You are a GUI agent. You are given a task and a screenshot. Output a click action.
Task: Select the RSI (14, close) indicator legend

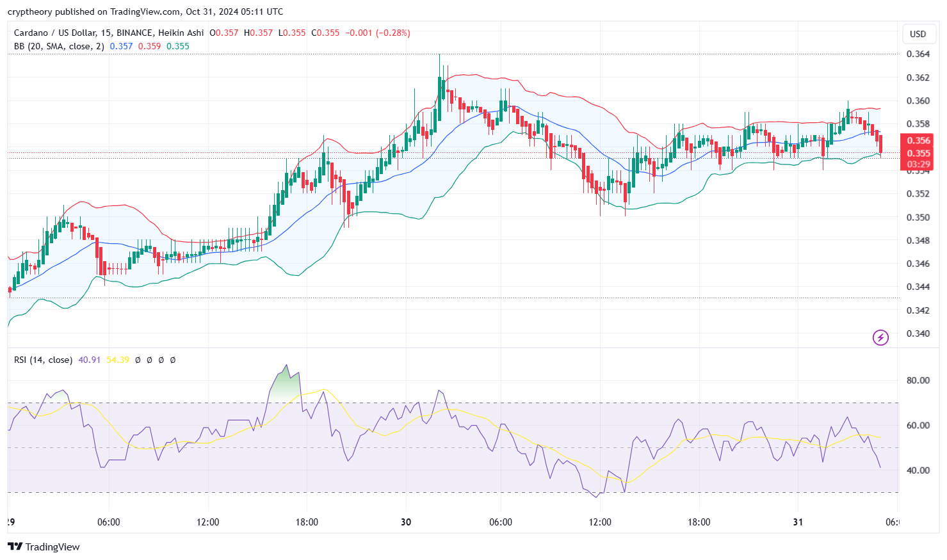[43, 360]
